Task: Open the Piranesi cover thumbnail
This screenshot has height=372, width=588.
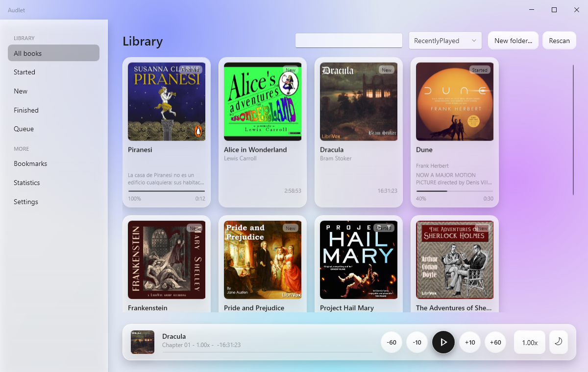Action: pos(167,102)
